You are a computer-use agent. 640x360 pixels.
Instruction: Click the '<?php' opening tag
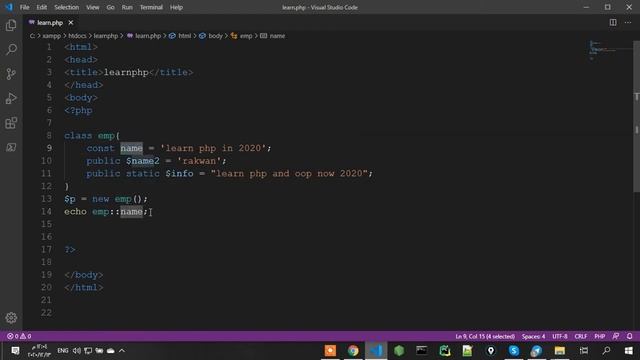pos(78,110)
